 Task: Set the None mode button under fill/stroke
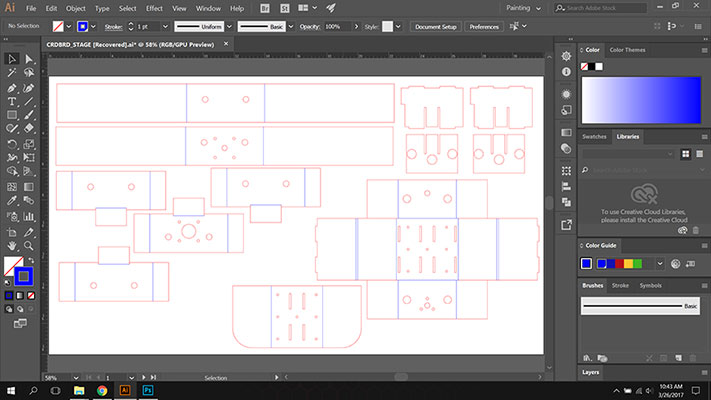point(31,296)
